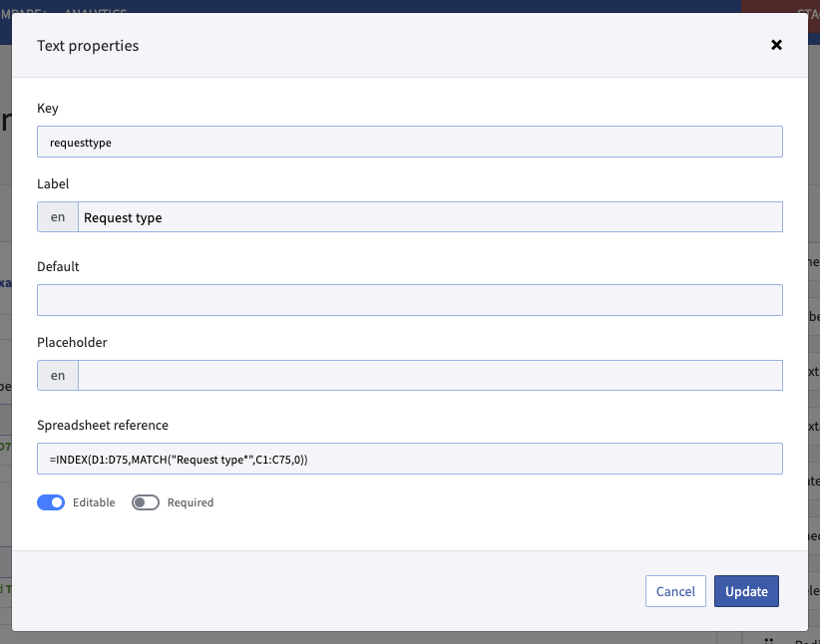Click the 'Editable' toggle label text
The height and width of the screenshot is (644, 820).
(x=94, y=502)
